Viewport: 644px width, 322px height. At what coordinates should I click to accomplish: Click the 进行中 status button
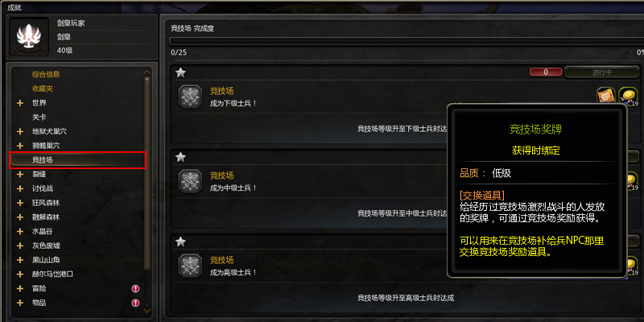coord(601,72)
